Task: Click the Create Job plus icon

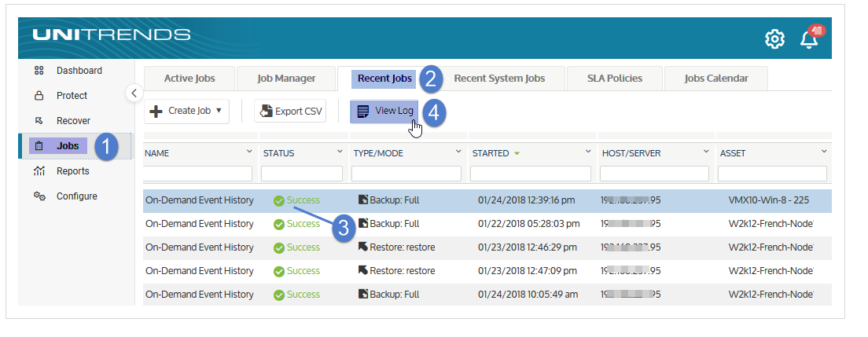Action: coord(156,112)
